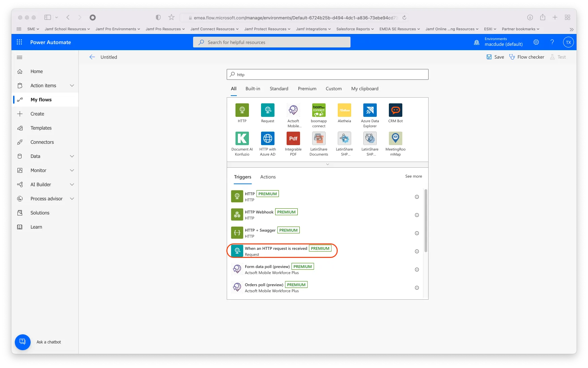Open the Ask a chatbot icon

22,342
